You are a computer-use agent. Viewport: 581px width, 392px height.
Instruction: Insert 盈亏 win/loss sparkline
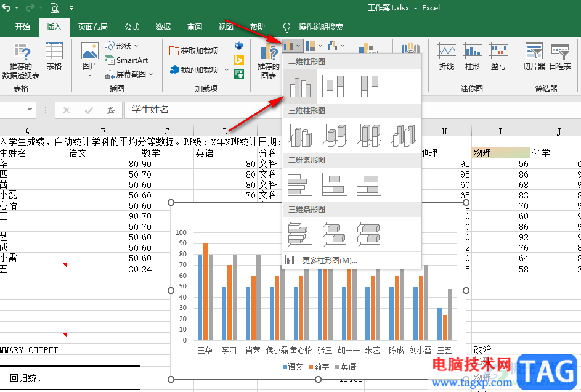(498, 56)
